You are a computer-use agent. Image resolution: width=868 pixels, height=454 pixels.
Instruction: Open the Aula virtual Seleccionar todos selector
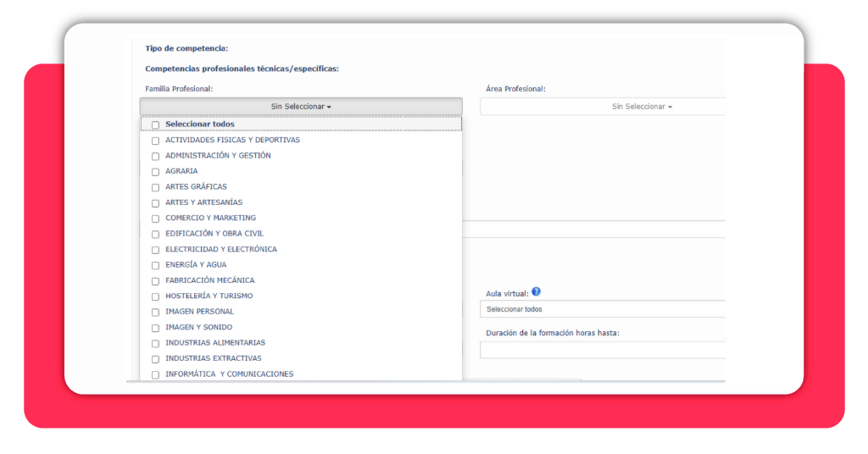[603, 309]
